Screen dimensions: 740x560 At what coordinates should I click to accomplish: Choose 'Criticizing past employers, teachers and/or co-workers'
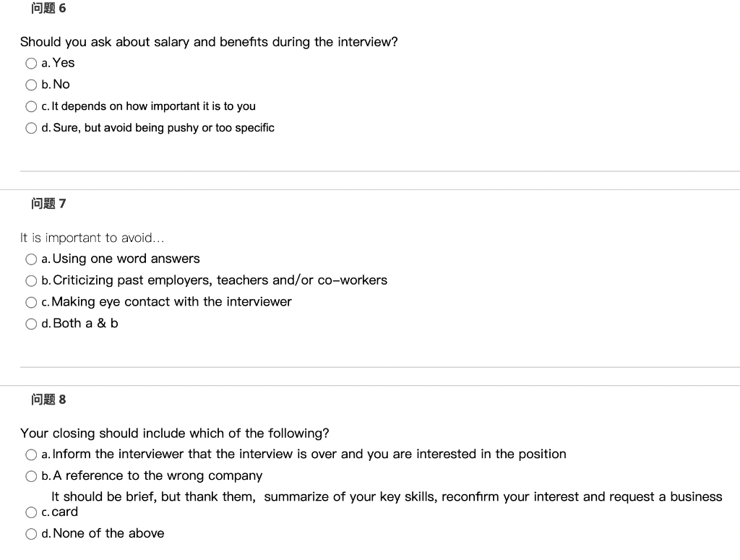point(31,280)
